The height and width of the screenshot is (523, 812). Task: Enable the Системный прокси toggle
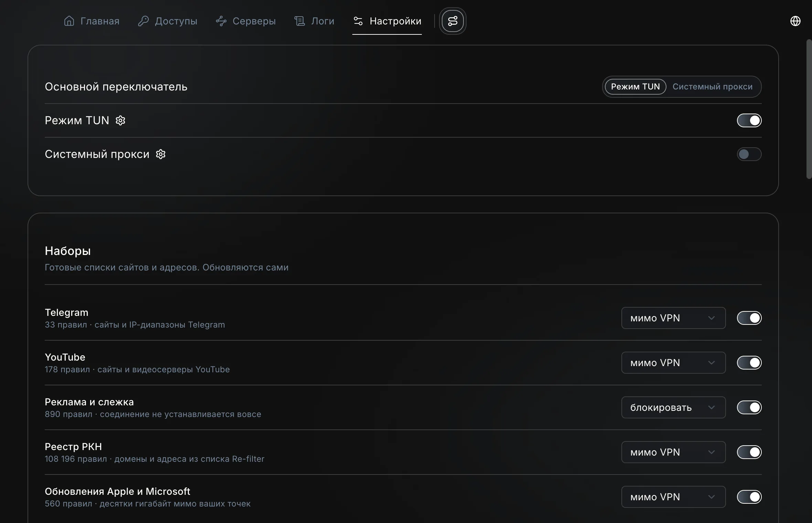tap(749, 154)
